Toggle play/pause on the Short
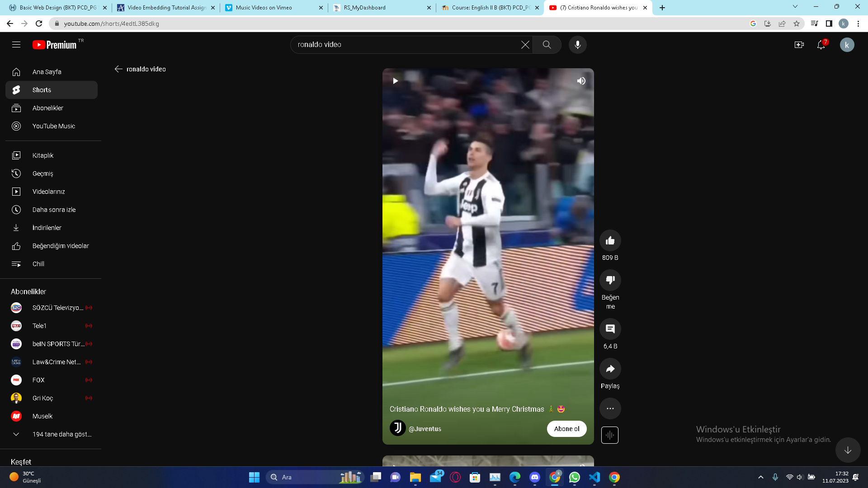This screenshot has height=488, width=868. pyautogui.click(x=395, y=81)
